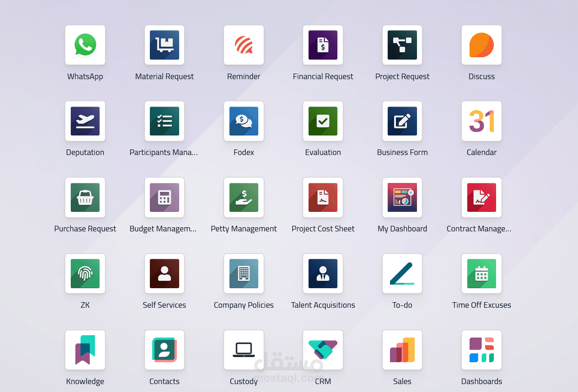
Task: Open the ZK fingerprint icon
Action: 85,274
